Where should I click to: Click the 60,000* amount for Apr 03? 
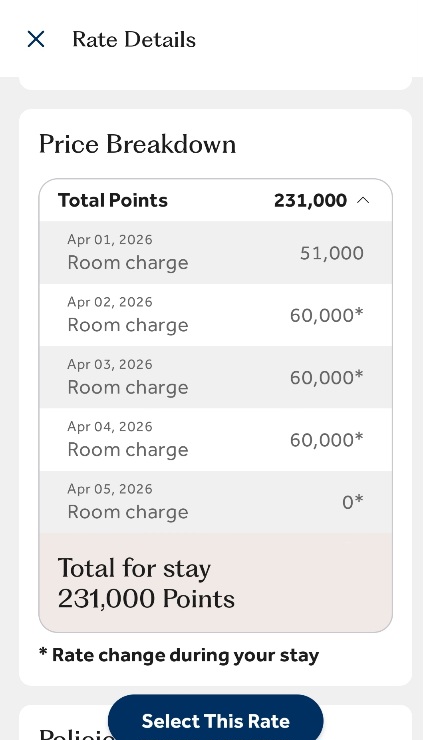327,378
